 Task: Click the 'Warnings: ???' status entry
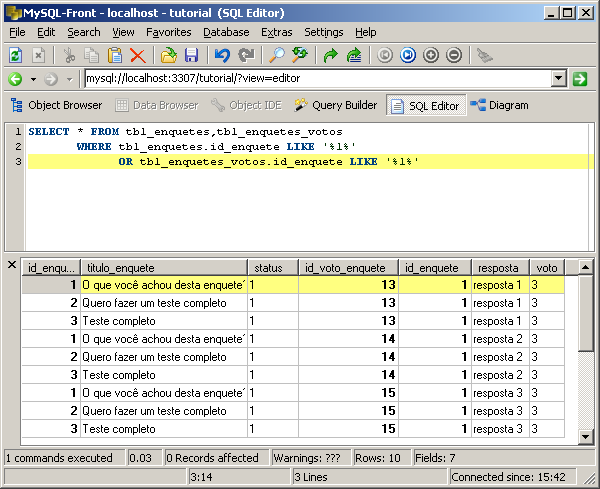point(310,458)
